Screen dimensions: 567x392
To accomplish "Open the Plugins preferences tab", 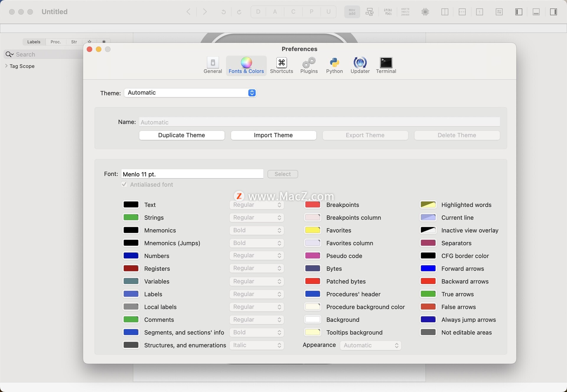I will [x=309, y=65].
